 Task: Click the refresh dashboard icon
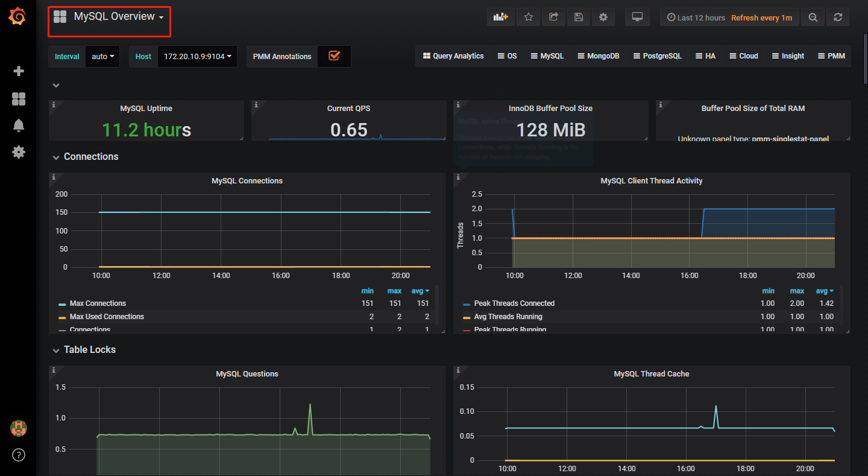point(838,17)
